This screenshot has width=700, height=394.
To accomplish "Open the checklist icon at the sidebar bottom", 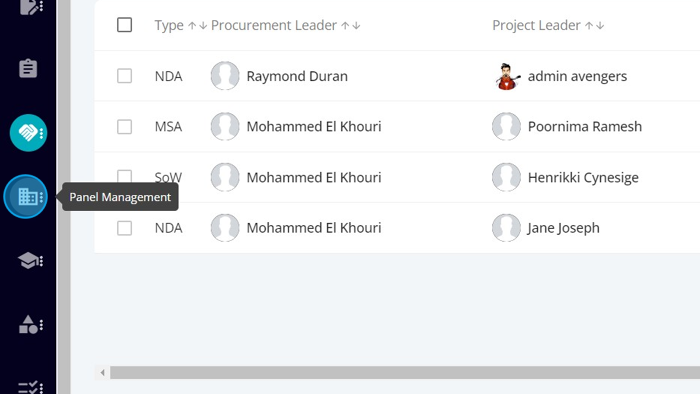I will coord(30,387).
